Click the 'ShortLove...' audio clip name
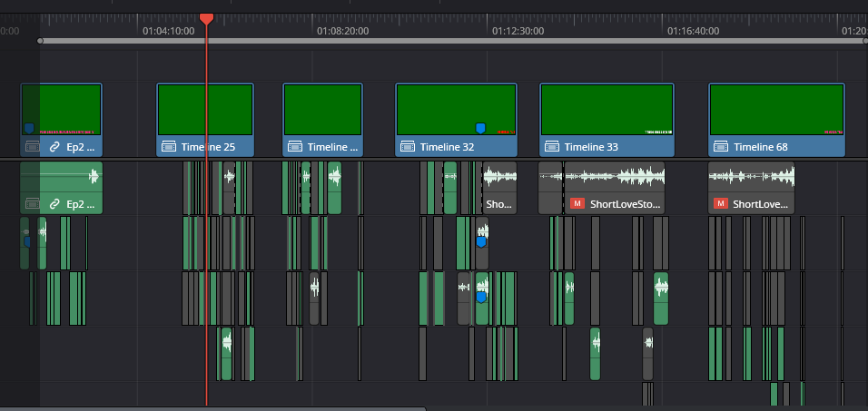 (760, 204)
